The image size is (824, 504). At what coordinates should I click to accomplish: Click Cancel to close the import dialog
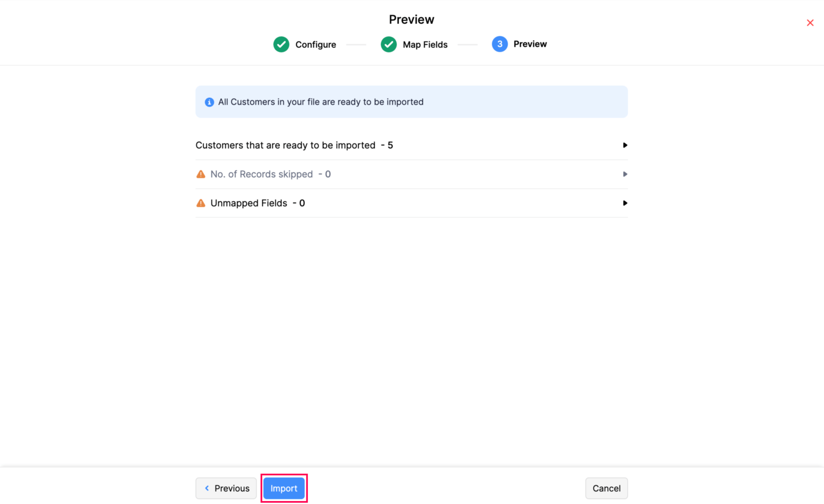pos(606,488)
